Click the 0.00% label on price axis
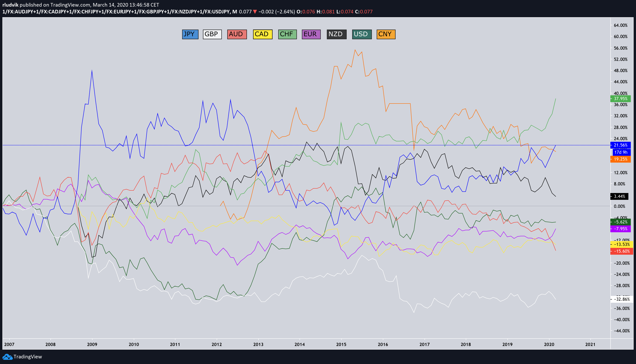The image size is (636, 364). 620,206
